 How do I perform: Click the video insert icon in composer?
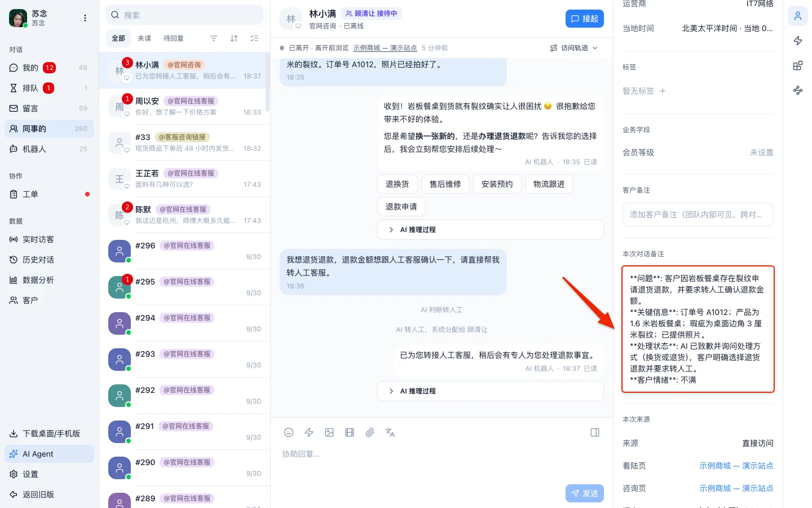pyautogui.click(x=350, y=432)
